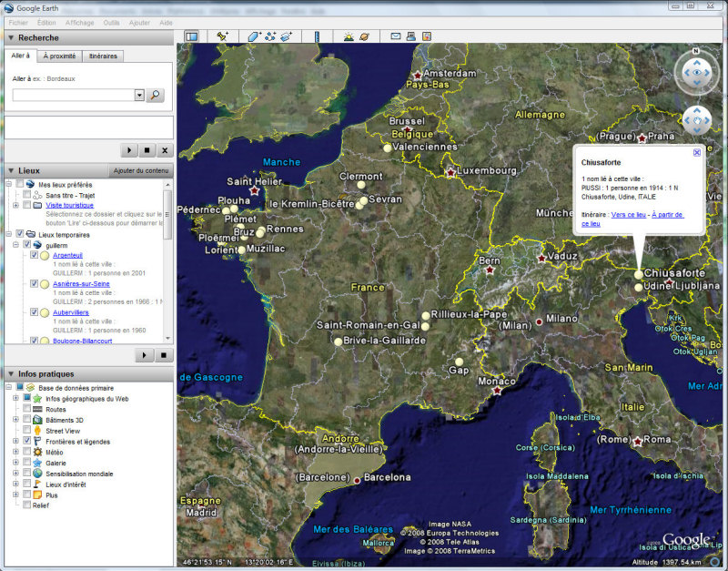
Task: Click the Monaco capital star marker
Action: pyautogui.click(x=497, y=391)
